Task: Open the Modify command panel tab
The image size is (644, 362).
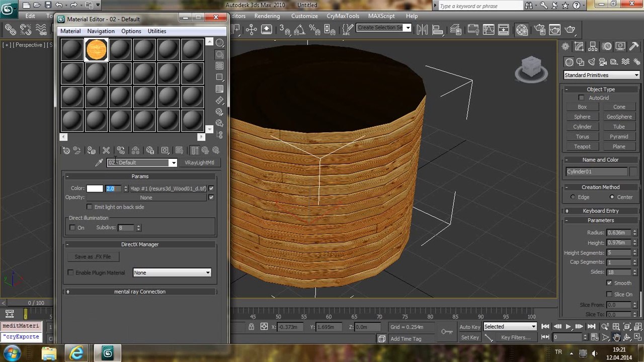Action: (579, 47)
